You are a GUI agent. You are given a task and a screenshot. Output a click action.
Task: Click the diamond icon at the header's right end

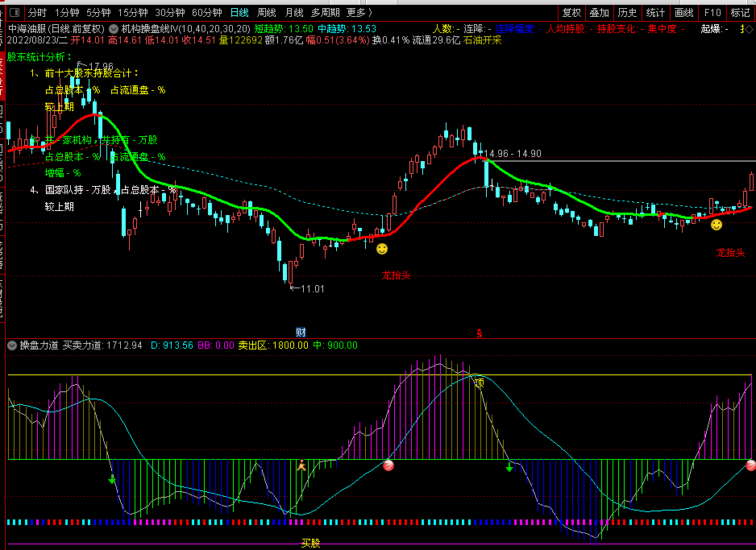[x=749, y=29]
